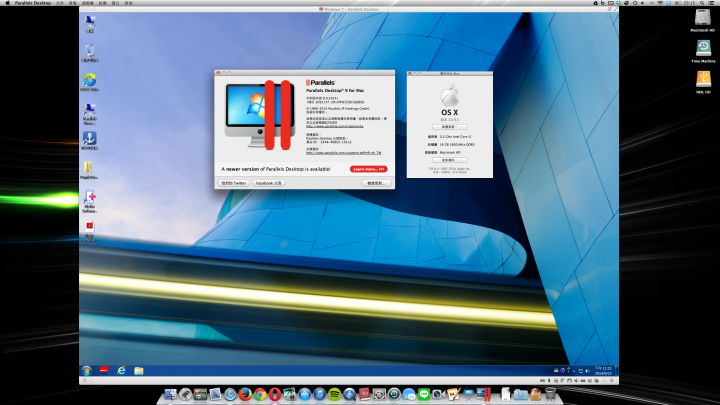Click More Info button in About This Mac
The image size is (720, 405).
450,160
